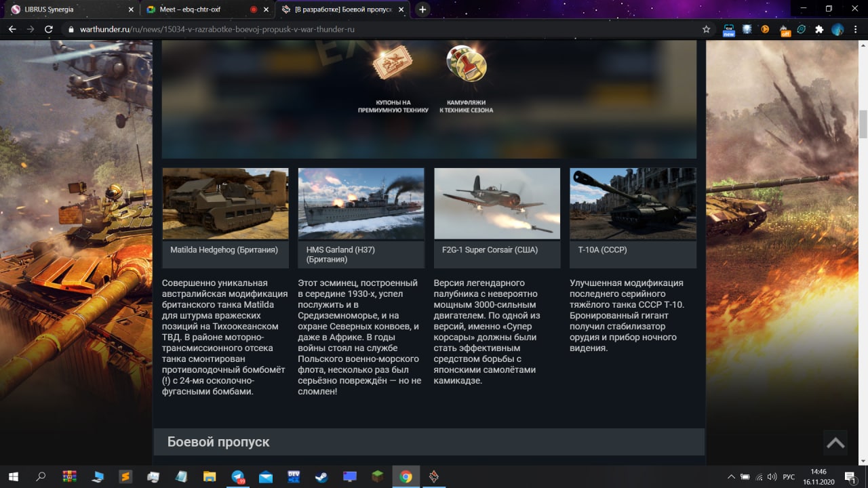
Task: Open Sublime Text from the taskbar
Action: pyautogui.click(x=125, y=476)
